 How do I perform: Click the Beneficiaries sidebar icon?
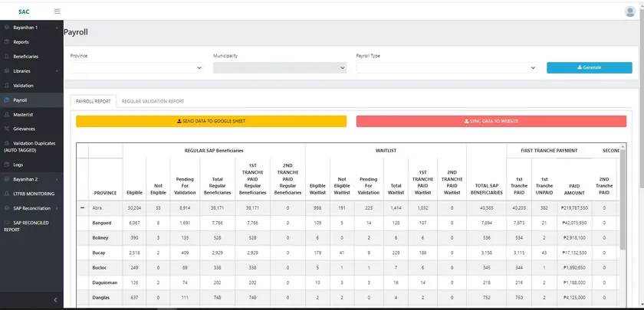pyautogui.click(x=7, y=57)
